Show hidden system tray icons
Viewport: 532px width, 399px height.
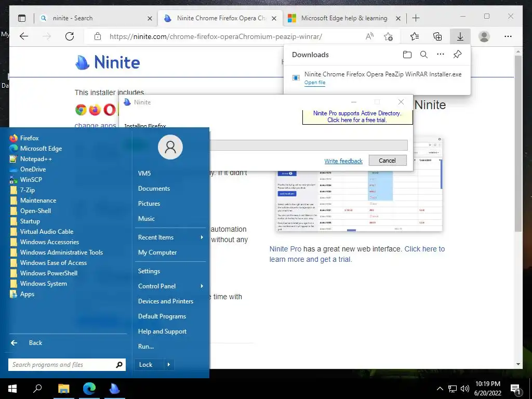[440, 389]
